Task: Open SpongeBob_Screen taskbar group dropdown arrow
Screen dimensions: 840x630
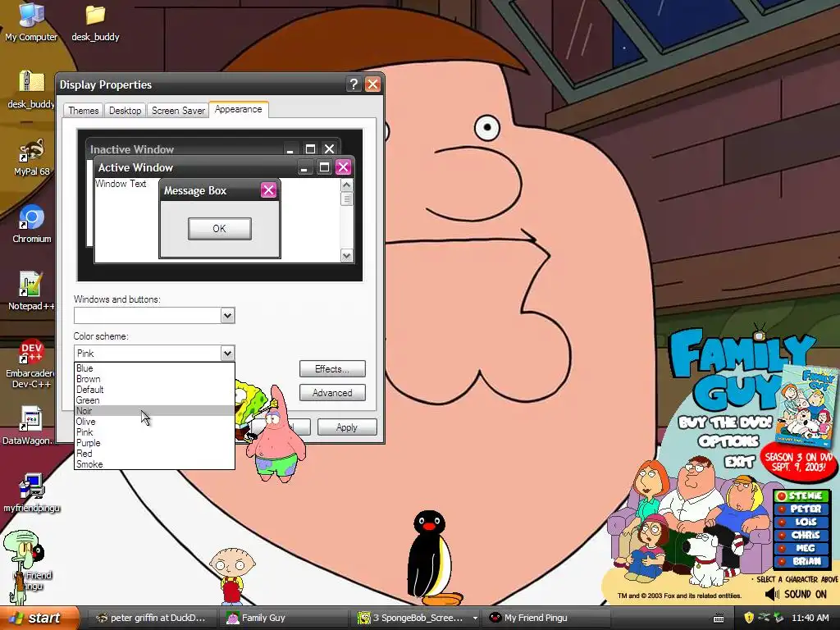Action: [475, 618]
